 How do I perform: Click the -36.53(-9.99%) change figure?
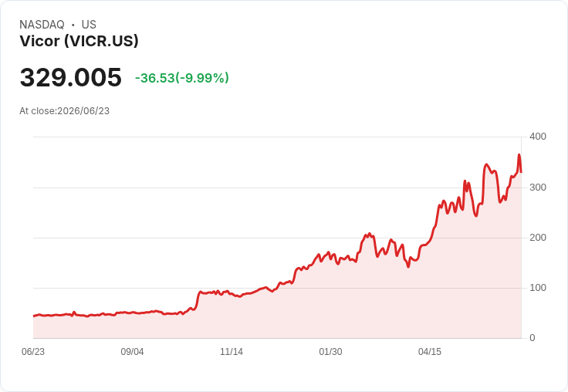coord(182,78)
